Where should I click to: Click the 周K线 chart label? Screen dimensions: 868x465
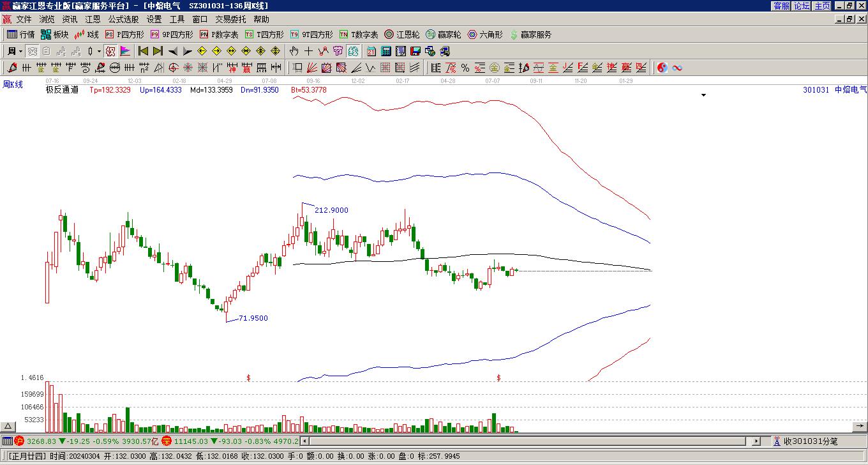tap(12, 84)
